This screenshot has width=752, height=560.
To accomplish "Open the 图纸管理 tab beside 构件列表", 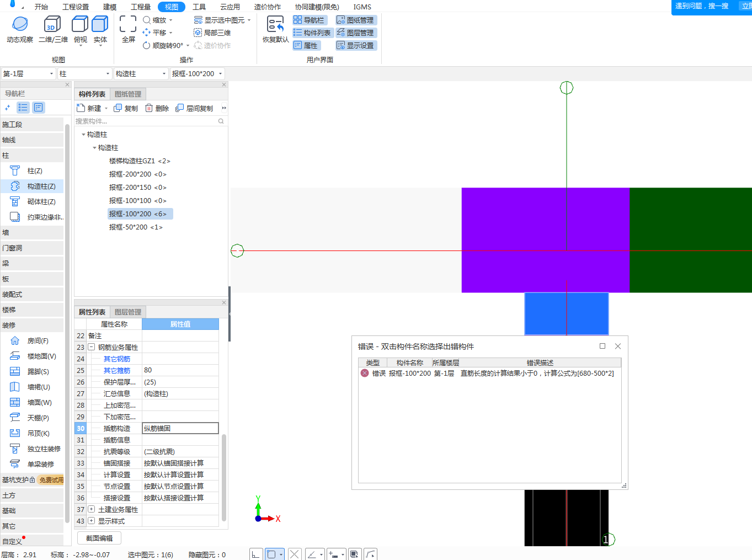I will 128,94.
